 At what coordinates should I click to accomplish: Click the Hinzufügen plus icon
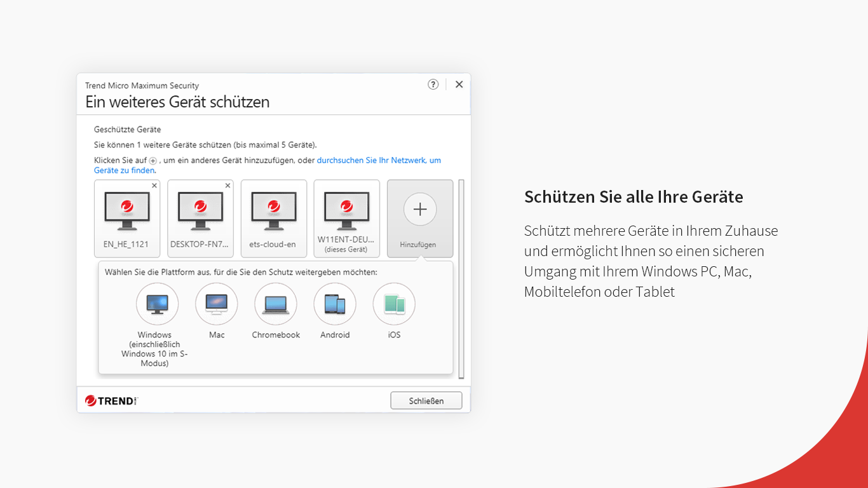point(420,210)
